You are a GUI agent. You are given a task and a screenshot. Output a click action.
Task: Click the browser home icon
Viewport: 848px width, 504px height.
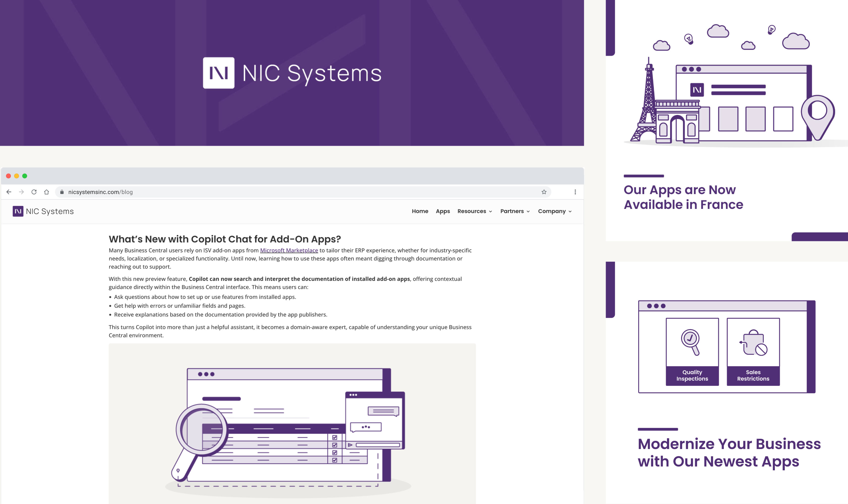(47, 192)
